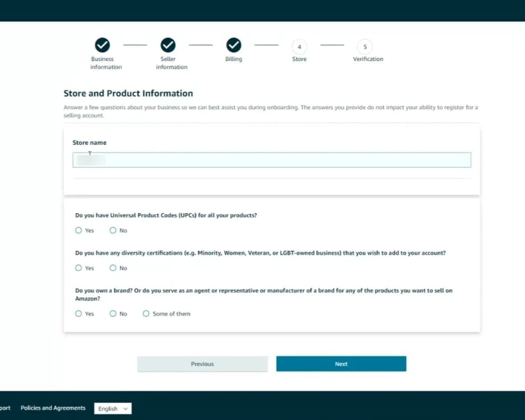The width and height of the screenshot is (525, 420).
Task: Go back with the Previous button
Action: point(203,364)
